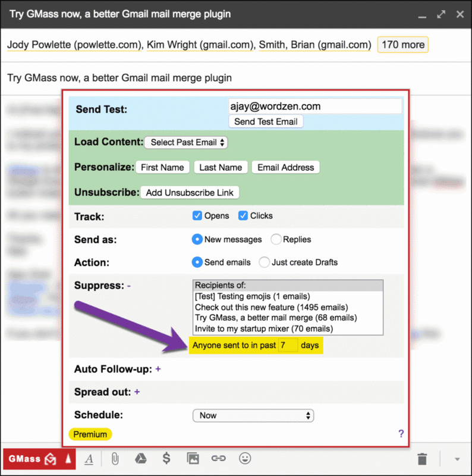Attach a file using paperclip icon

[115, 459]
